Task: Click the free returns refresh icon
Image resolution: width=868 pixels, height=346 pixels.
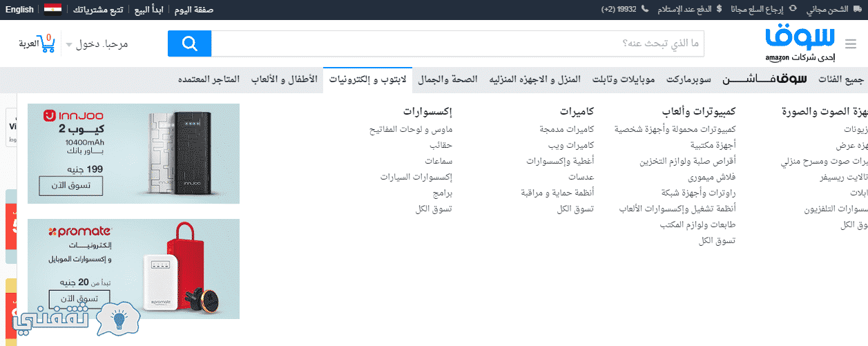Action: click(x=792, y=10)
